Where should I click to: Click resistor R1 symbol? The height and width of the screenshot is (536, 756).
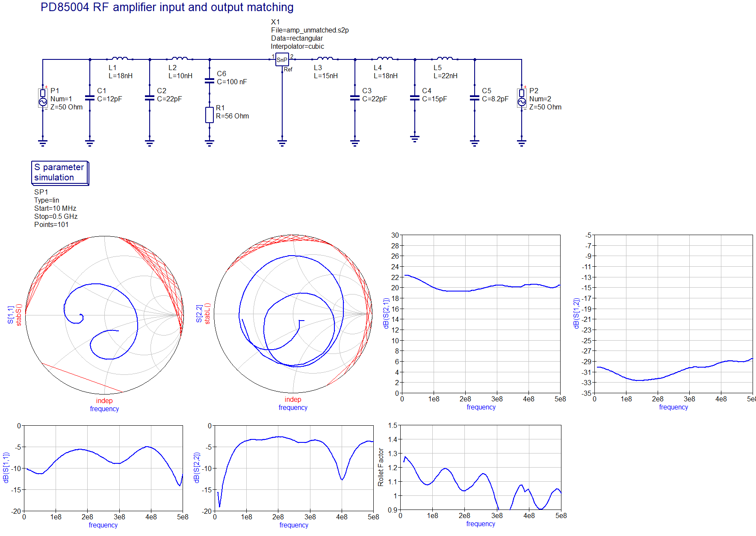210,115
